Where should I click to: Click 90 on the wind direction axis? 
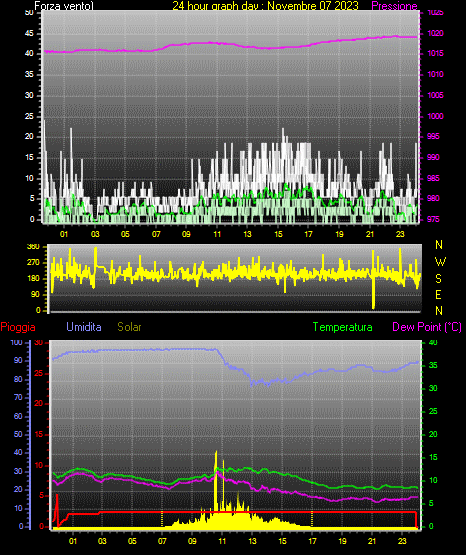[35, 294]
